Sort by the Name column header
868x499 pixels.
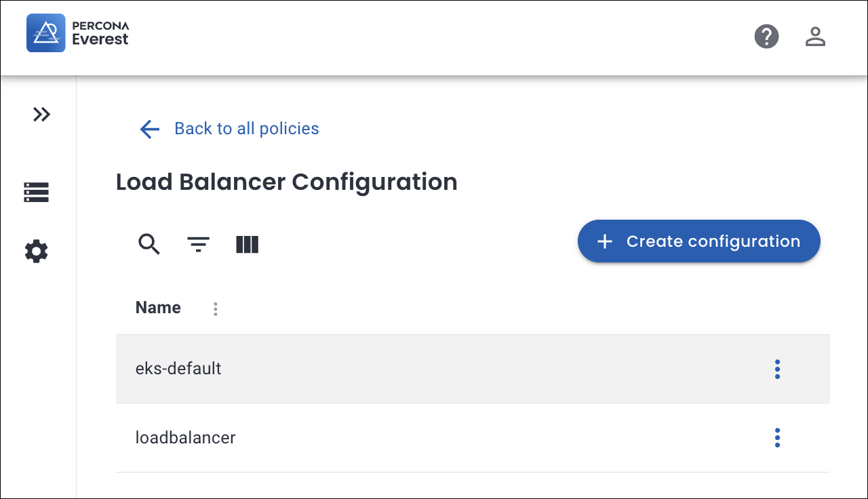[x=158, y=308]
